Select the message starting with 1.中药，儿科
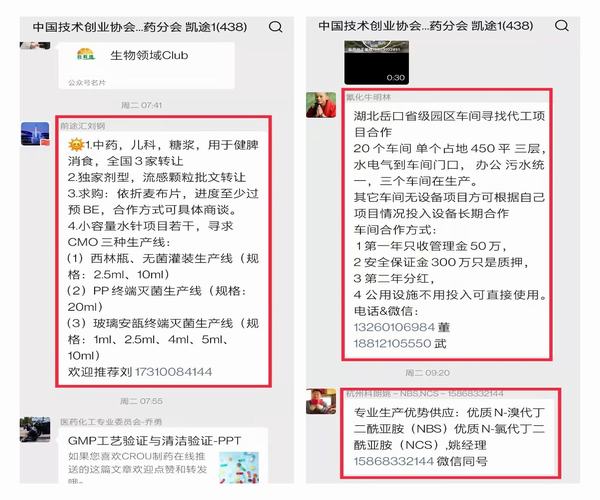The image size is (600, 500). click(x=163, y=257)
